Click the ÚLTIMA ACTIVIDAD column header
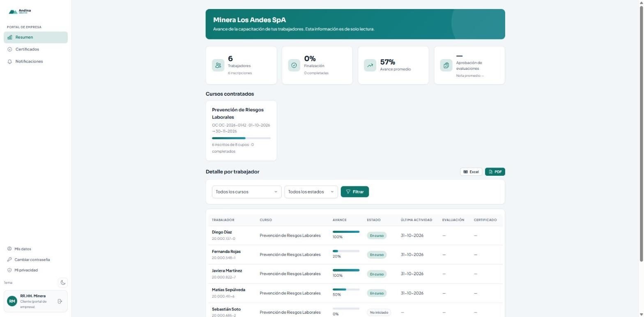This screenshot has height=317, width=644. [416, 220]
